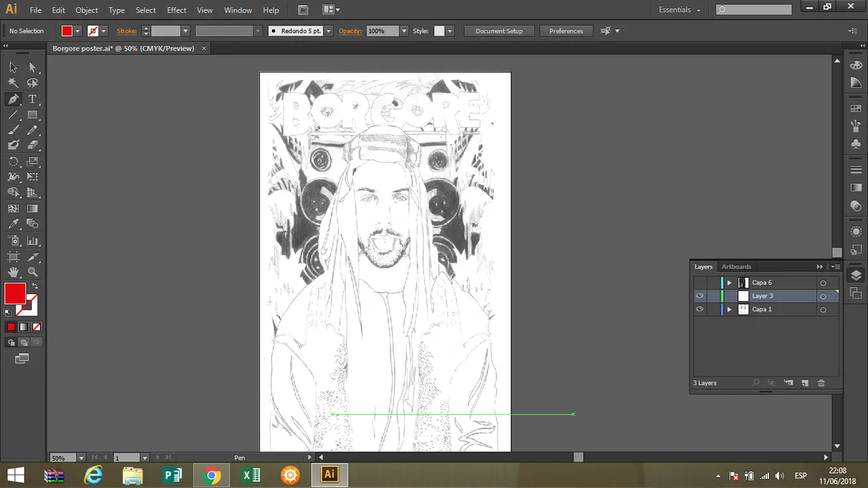868x488 pixels.
Task: Select the Scale tool
Action: (x=32, y=161)
